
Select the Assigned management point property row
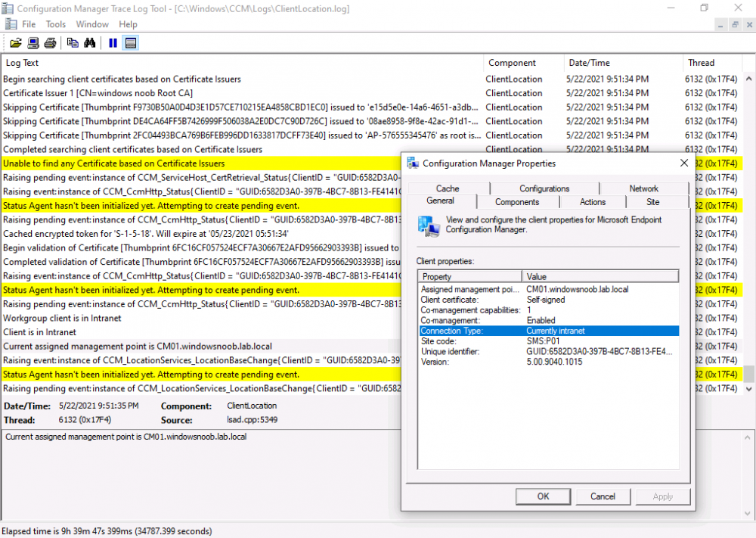549,290
